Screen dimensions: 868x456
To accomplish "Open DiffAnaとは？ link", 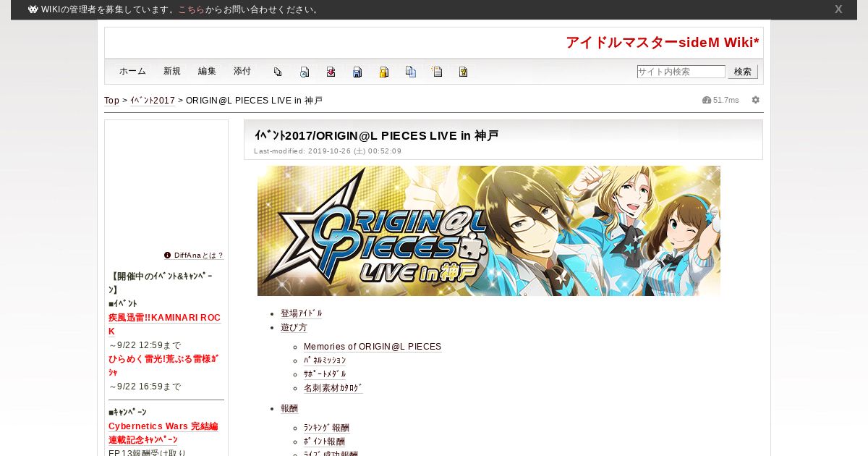I will pyautogui.click(x=199, y=256).
